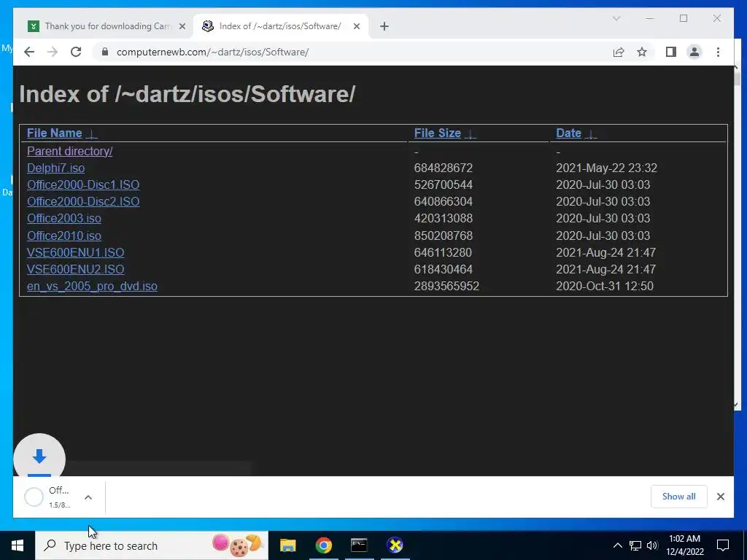Download Office2003.iso
Screen dimensions: 747x560
(64, 218)
